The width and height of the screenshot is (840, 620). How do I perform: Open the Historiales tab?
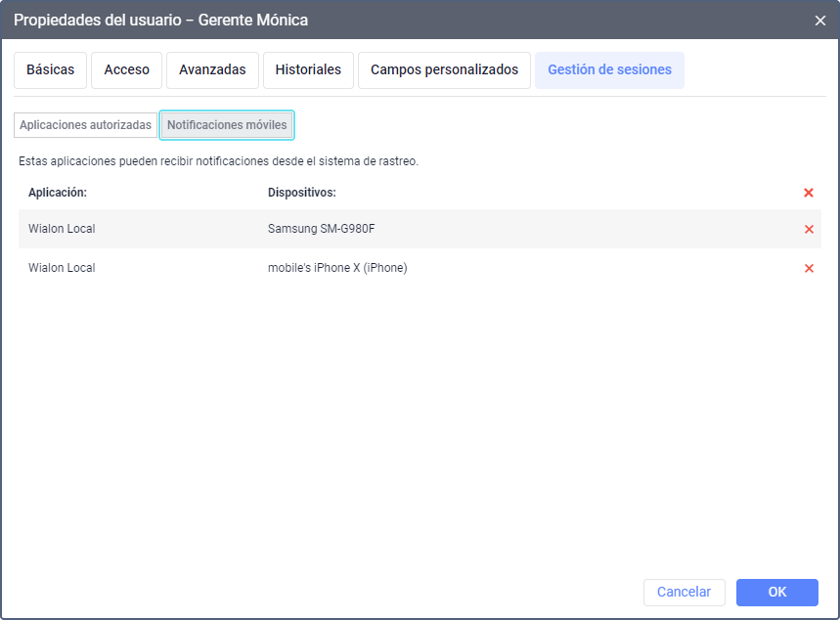(308, 70)
